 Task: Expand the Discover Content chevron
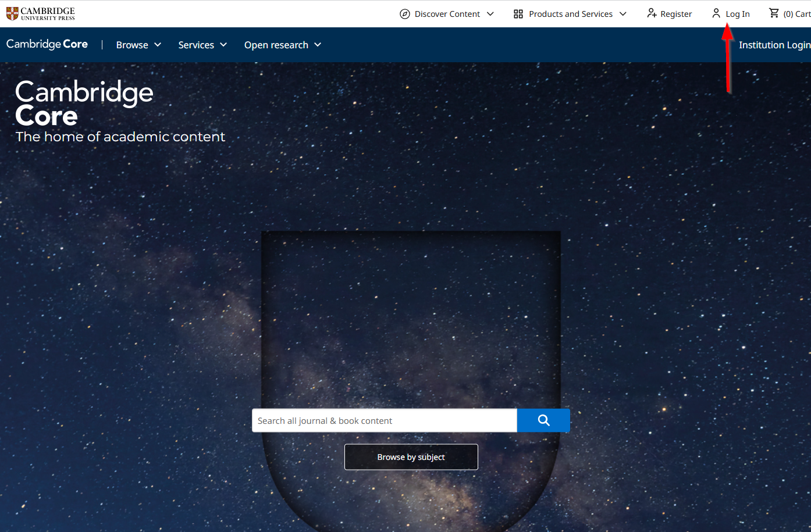coord(490,14)
